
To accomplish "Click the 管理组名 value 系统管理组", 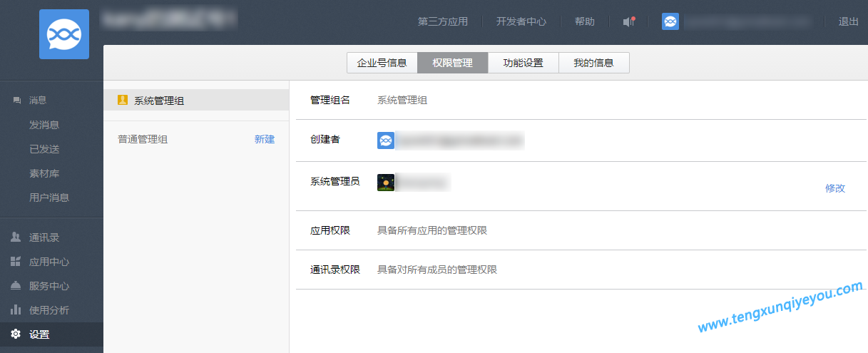I will (402, 101).
